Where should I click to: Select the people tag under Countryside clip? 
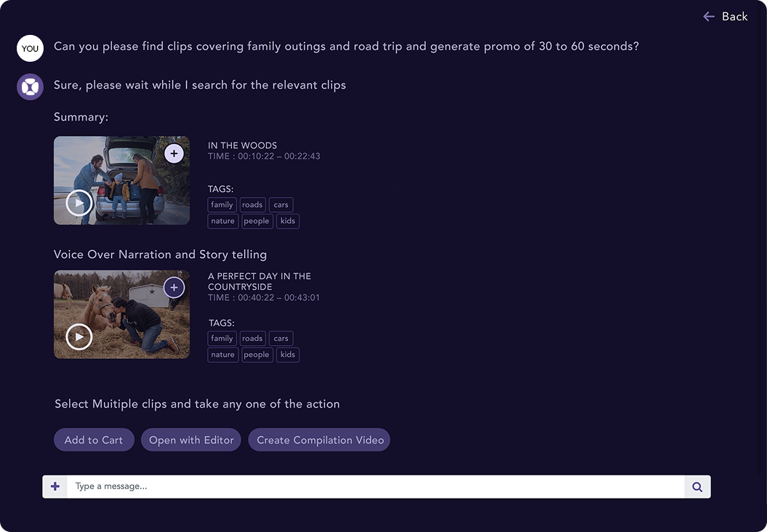point(257,355)
